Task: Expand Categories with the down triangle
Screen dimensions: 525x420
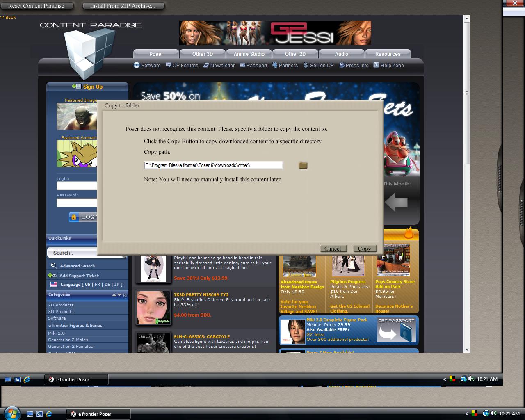Action: click(x=119, y=295)
